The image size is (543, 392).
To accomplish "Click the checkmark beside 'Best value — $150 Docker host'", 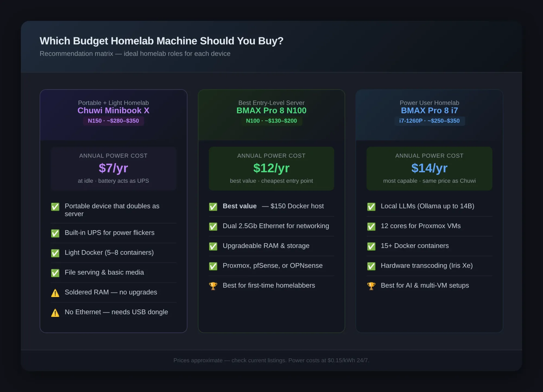I will coord(213,207).
